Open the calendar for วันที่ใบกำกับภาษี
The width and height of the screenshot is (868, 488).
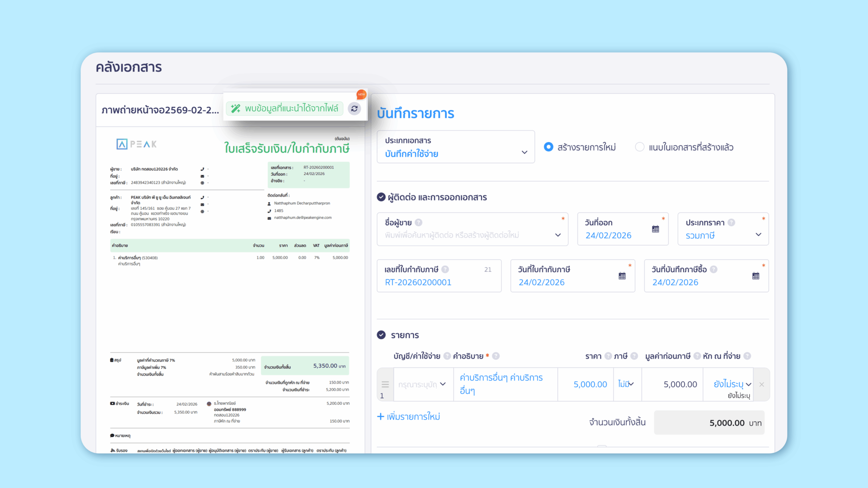tap(622, 276)
